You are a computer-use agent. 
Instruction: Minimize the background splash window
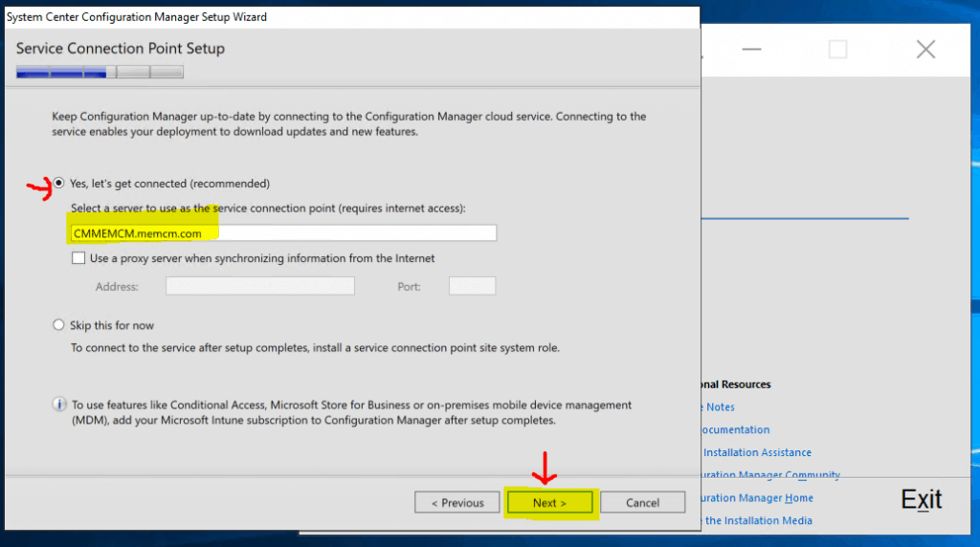click(x=751, y=50)
